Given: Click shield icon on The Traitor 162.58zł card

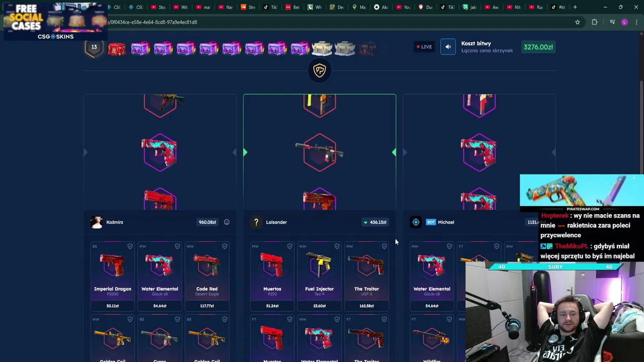Looking at the screenshot, I should pos(384,246).
